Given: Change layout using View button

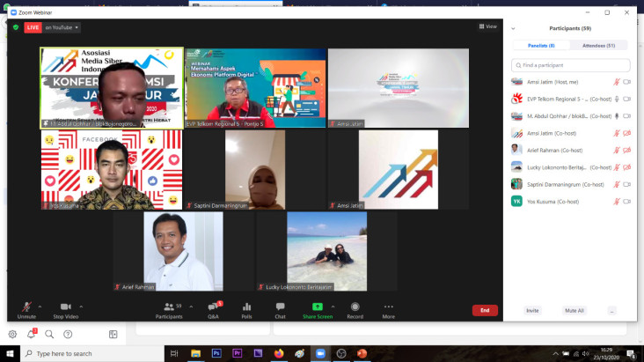Looking at the screenshot, I should 488,26.
